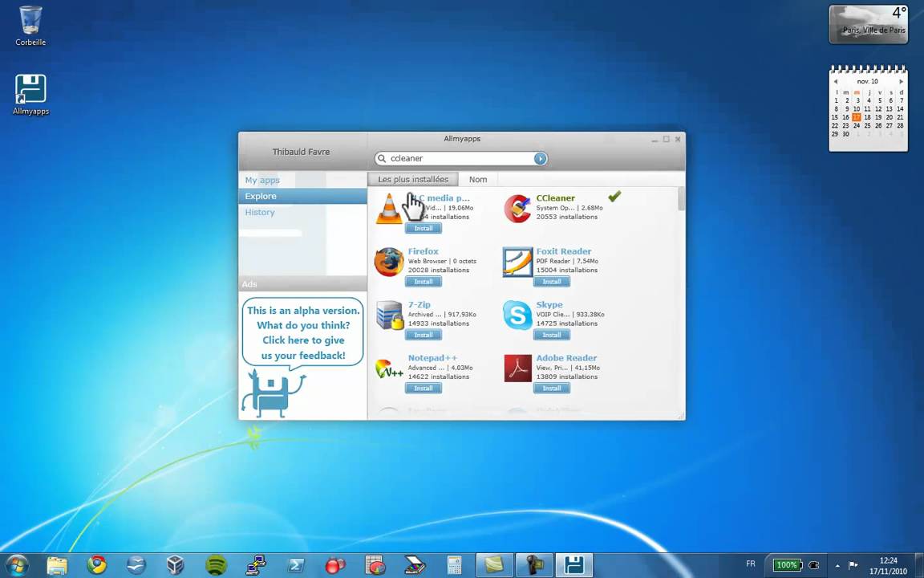Click the CCleaner app icon

(x=517, y=209)
